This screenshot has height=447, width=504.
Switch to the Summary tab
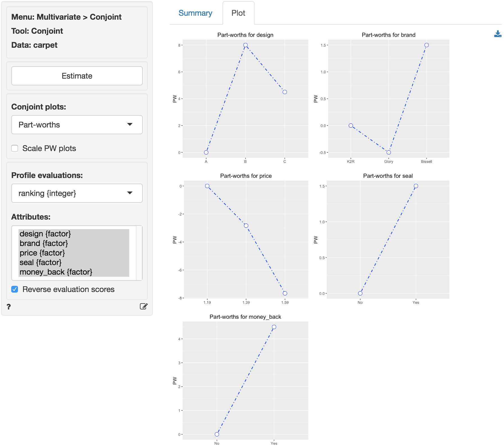(195, 13)
